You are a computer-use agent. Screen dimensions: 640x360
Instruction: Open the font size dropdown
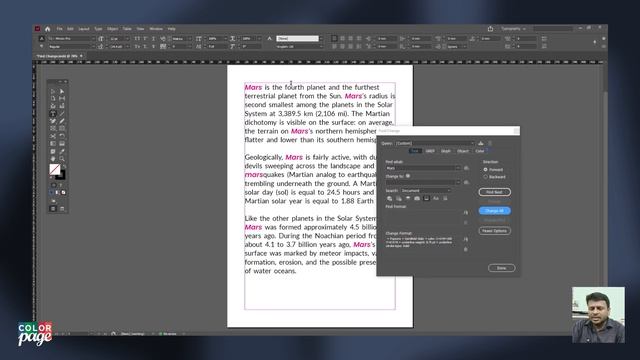click(127, 38)
